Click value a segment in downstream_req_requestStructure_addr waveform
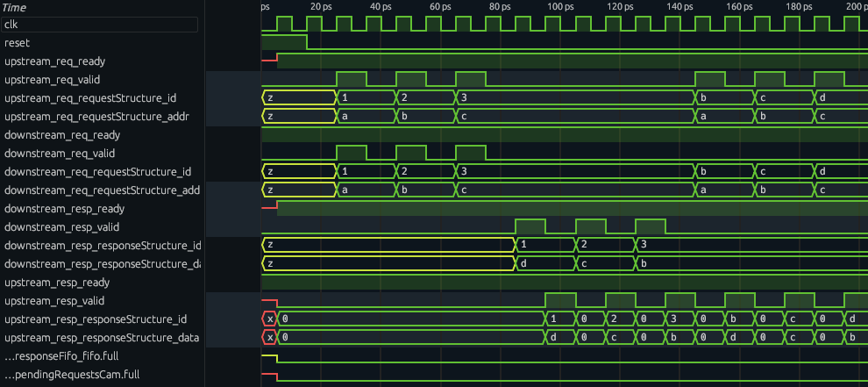Screen dimensions: 868x387 tap(366, 190)
